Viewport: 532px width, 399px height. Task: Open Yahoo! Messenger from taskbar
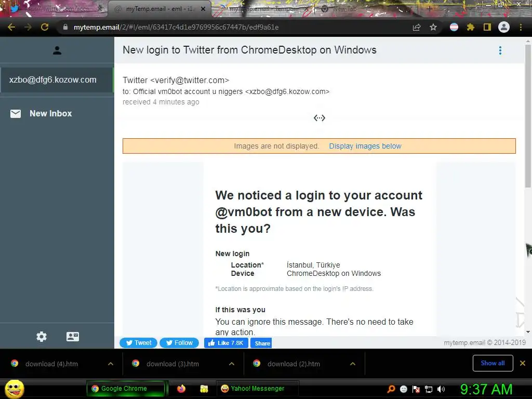click(x=257, y=389)
